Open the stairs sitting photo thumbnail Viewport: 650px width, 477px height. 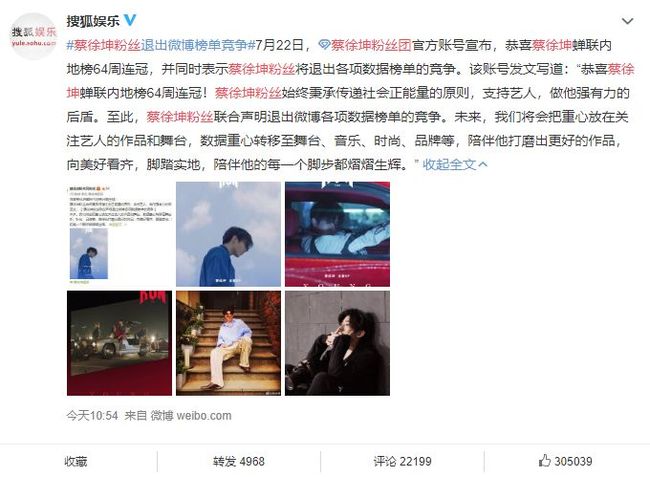tap(228, 343)
